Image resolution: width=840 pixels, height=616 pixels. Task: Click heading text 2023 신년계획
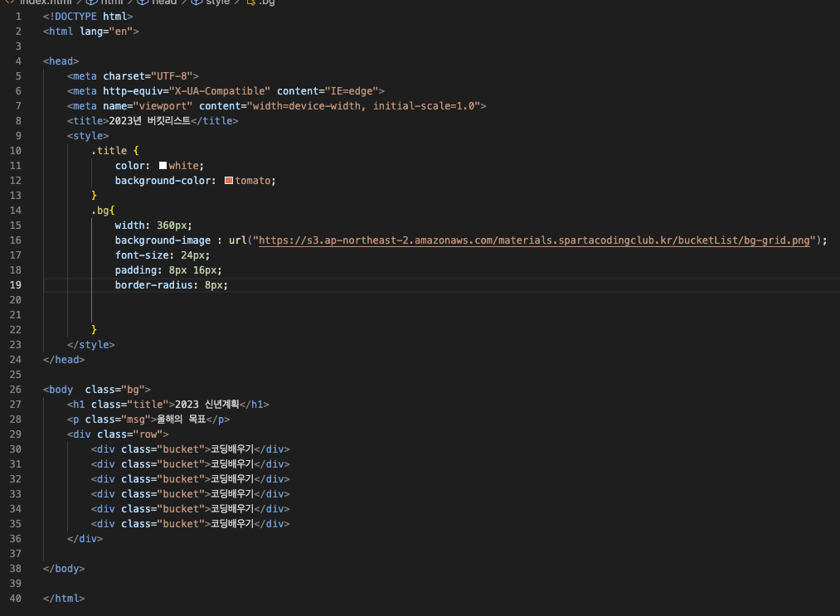coord(206,405)
